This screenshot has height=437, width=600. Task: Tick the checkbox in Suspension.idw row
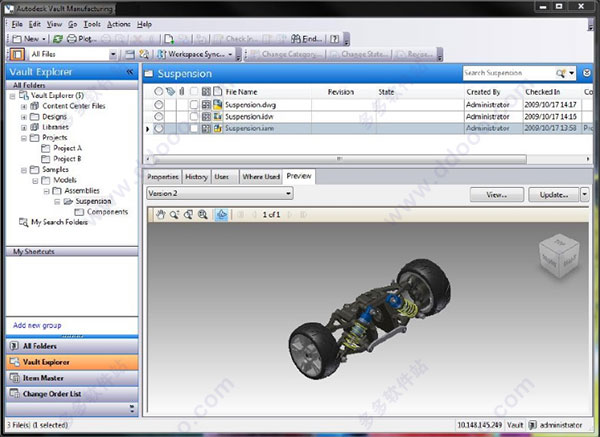194,116
